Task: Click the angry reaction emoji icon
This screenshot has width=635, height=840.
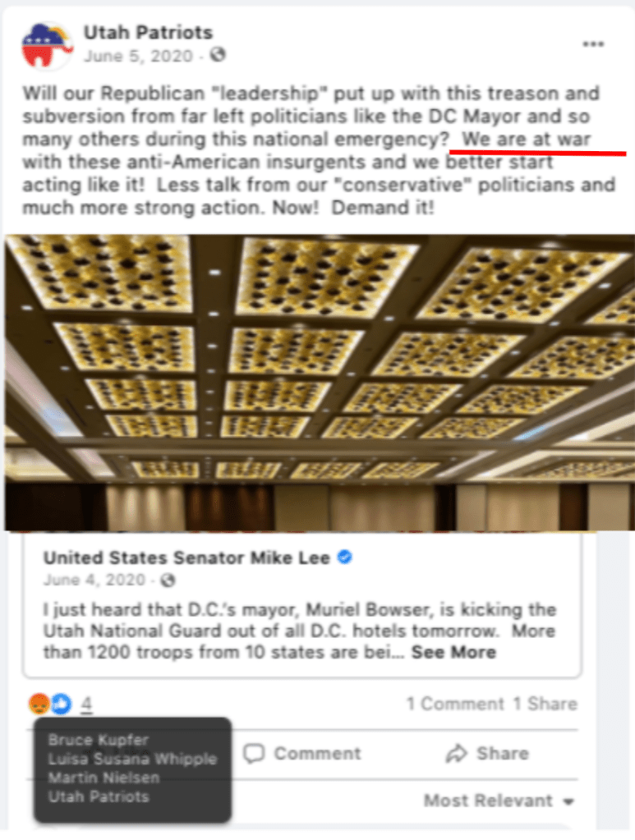Action: coord(39,704)
